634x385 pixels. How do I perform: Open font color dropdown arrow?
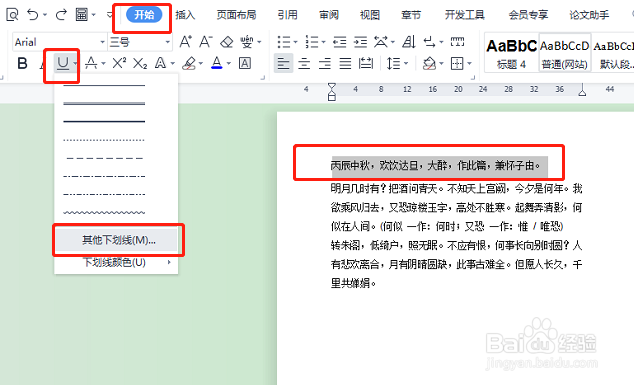click(229, 63)
